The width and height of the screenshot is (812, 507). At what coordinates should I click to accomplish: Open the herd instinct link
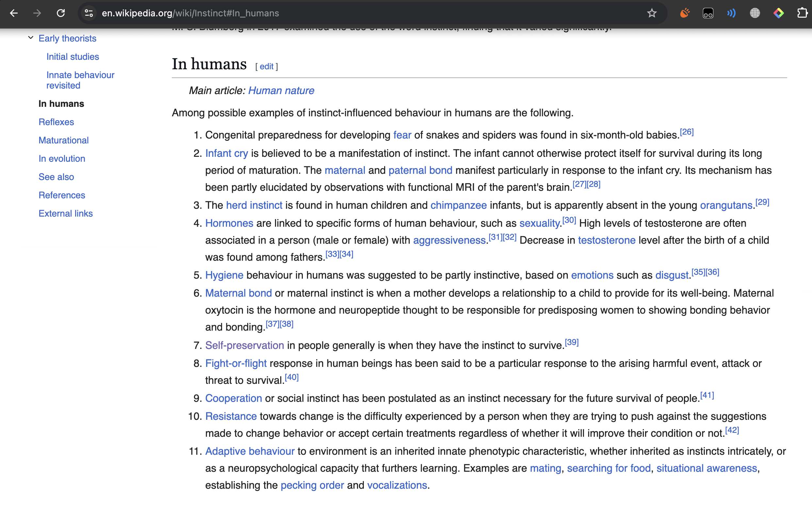[x=254, y=205]
